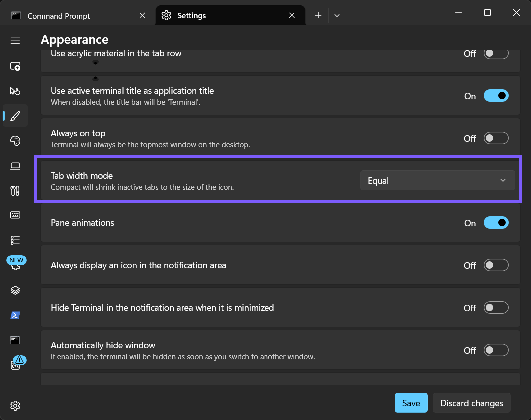
Task: Save the settings changes
Action: pyautogui.click(x=411, y=403)
